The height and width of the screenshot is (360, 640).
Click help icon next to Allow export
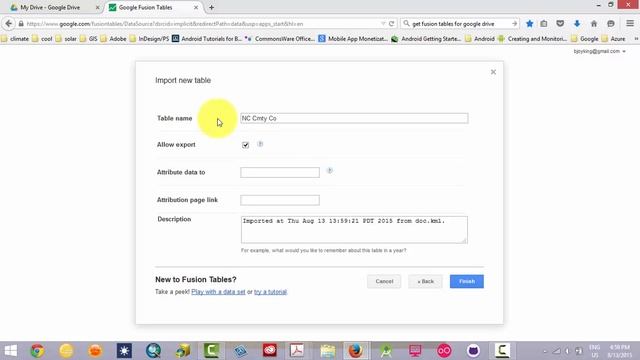coord(260,144)
